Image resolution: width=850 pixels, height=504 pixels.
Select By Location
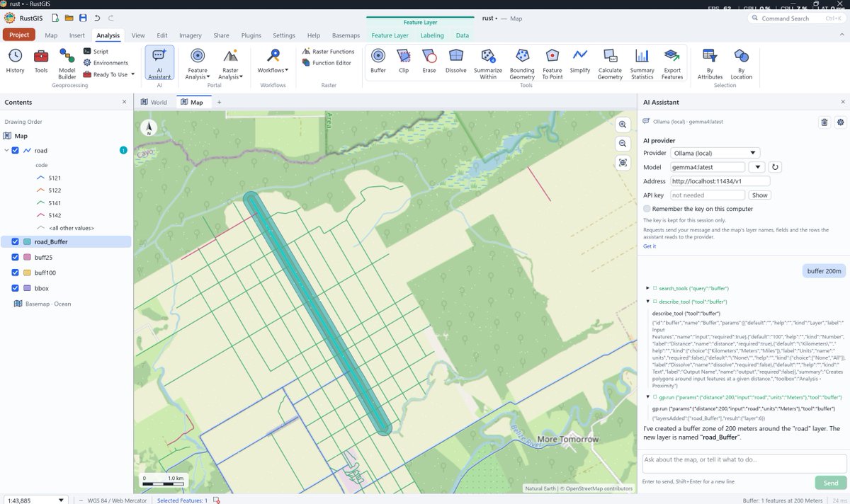[742, 64]
